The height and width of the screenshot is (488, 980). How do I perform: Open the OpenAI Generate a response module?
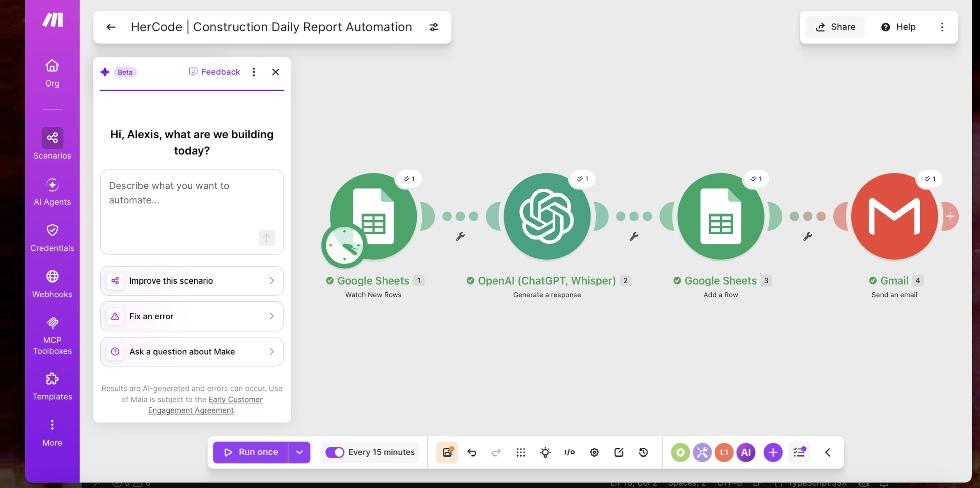tap(547, 216)
